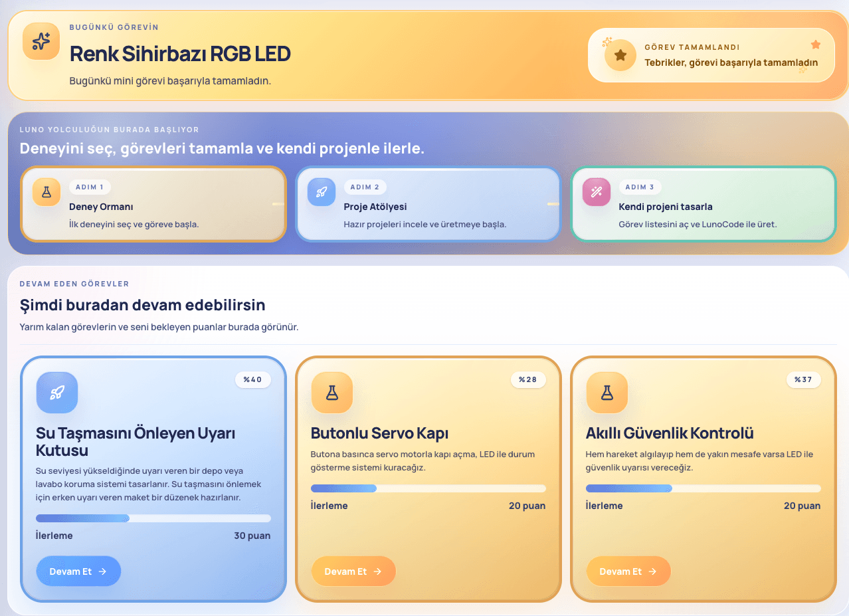
Task: Click the 30 puan value
Action: pos(252,536)
